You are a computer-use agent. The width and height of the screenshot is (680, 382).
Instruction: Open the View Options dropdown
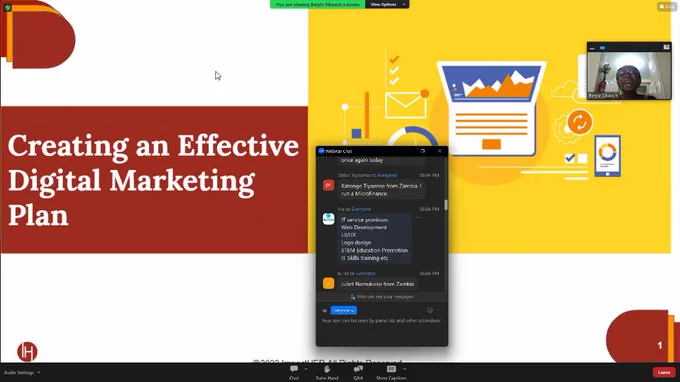point(387,4)
